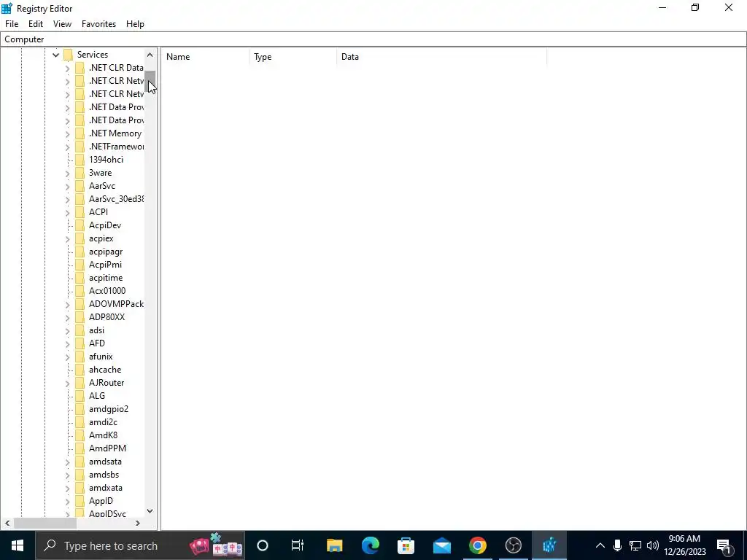The width and height of the screenshot is (747, 560).
Task: Select the AmdK8 folder icon
Action: click(80, 435)
